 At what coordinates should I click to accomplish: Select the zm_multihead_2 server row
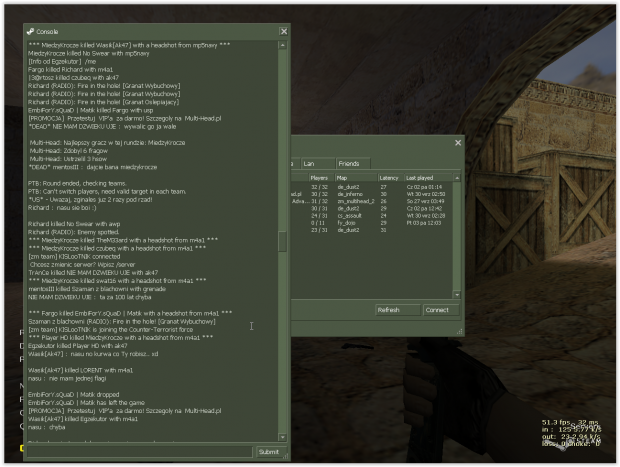[x=372, y=201]
